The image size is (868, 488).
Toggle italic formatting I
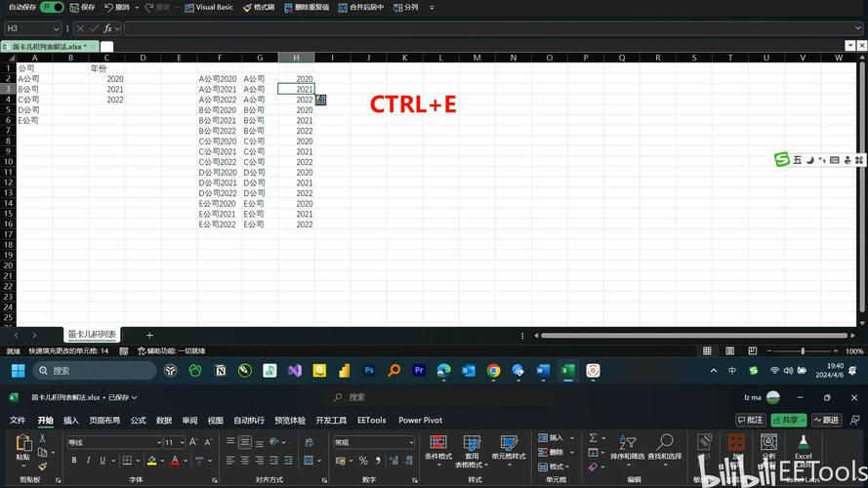(88, 461)
